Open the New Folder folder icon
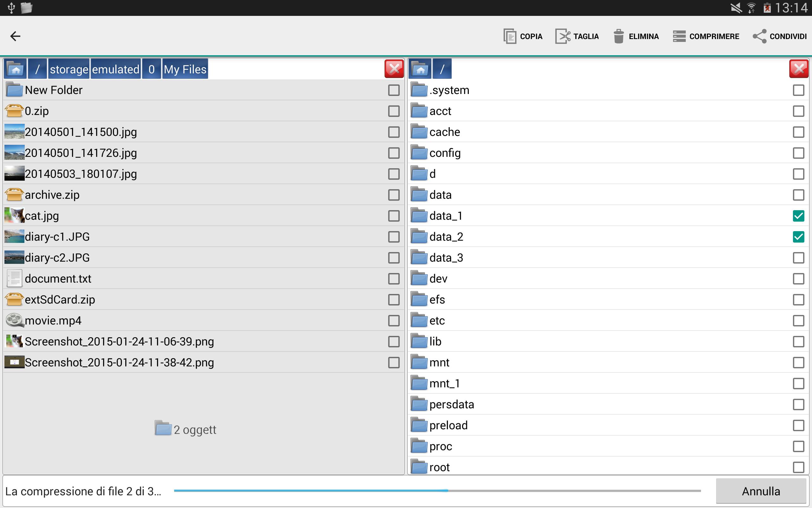Screen dimensions: 812x508 14,90
